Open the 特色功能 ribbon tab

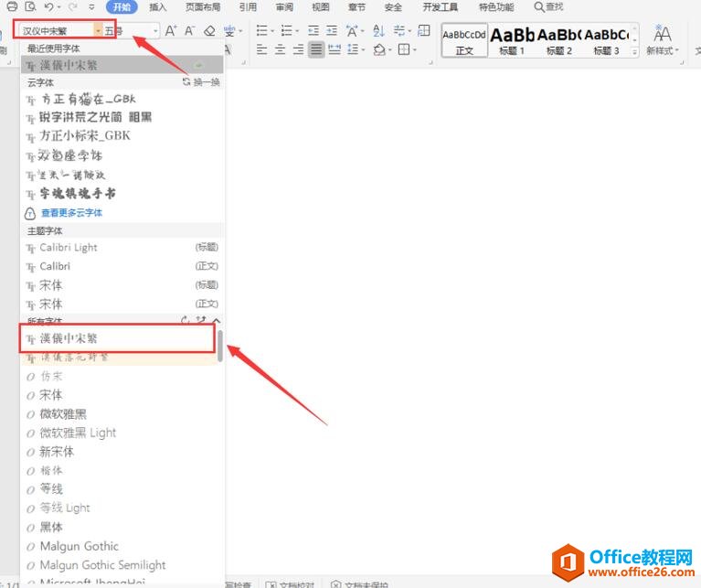pos(495,6)
